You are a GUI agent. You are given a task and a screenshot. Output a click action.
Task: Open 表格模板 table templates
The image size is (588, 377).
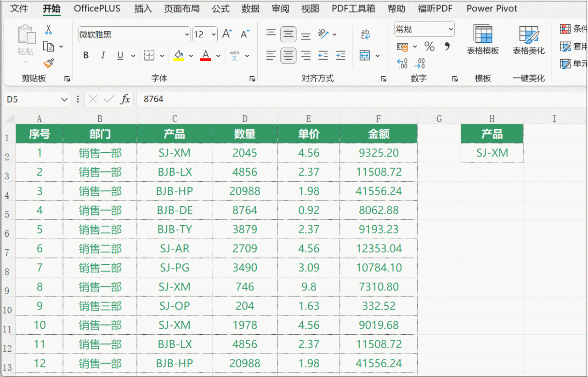point(483,40)
